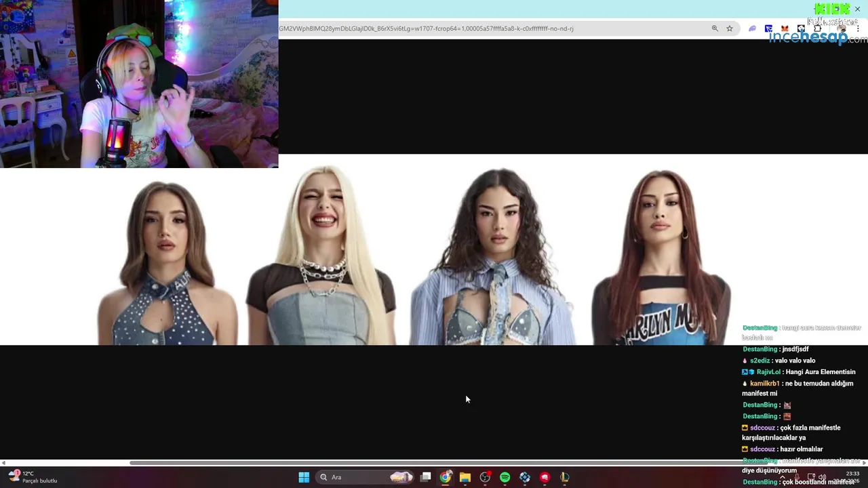Image resolution: width=868 pixels, height=488 pixels.
Task: Open Google Chrome from the taskbar
Action: (x=445, y=477)
